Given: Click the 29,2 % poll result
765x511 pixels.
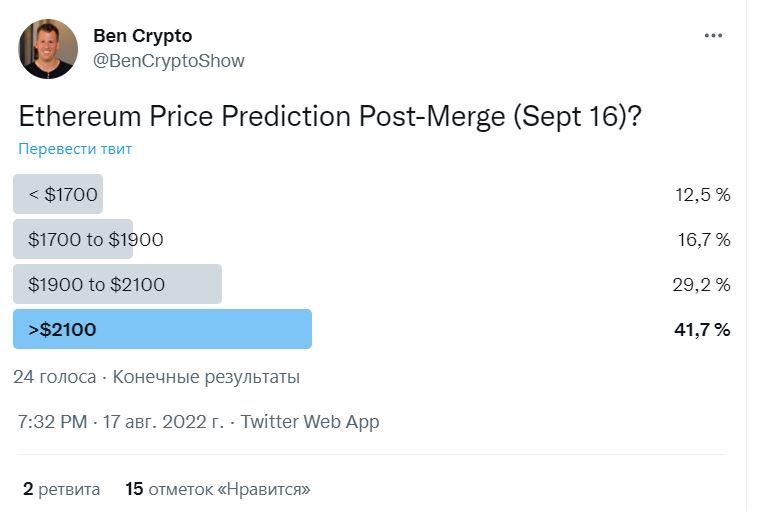Looking at the screenshot, I should tap(701, 284).
